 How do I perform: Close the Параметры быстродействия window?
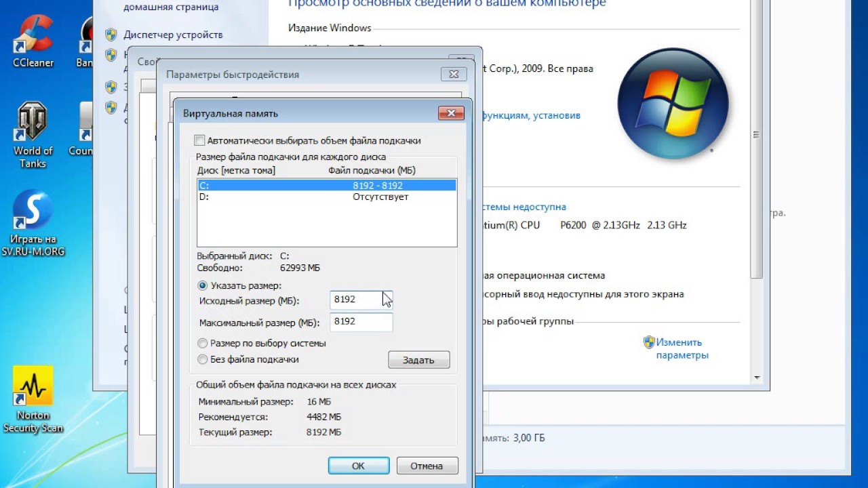[454, 75]
